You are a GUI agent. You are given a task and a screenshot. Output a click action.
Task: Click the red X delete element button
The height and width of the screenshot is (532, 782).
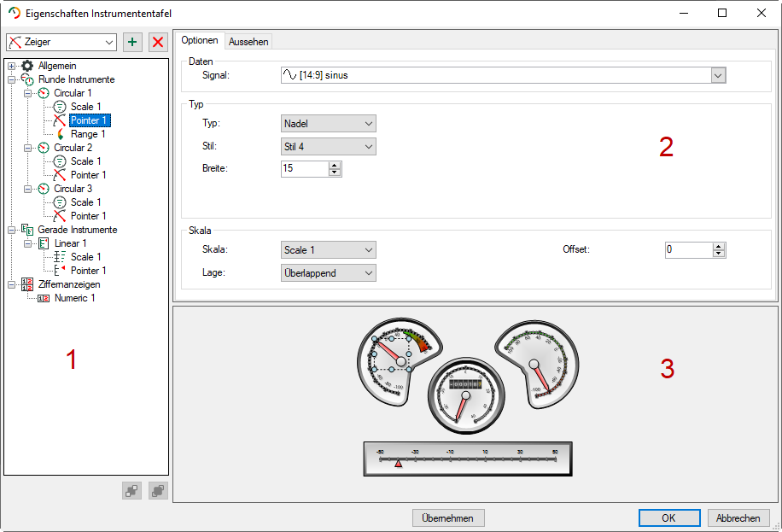click(158, 43)
